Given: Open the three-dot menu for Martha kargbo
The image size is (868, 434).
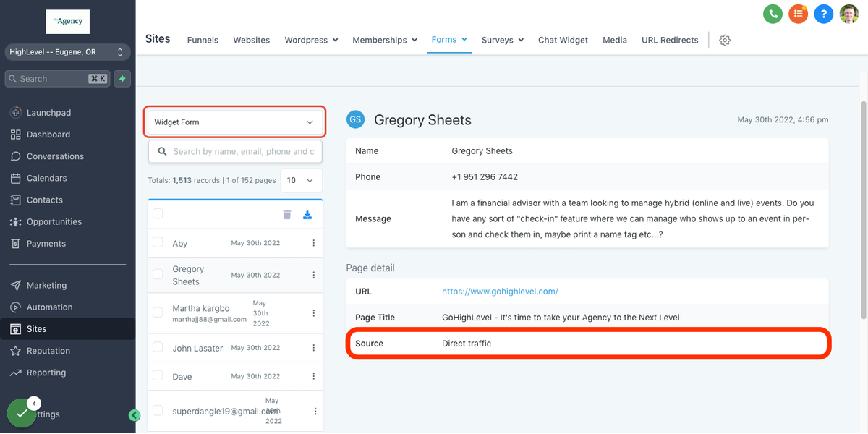Looking at the screenshot, I should [x=314, y=313].
